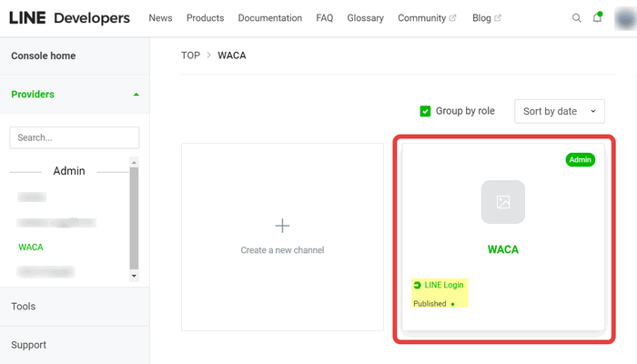637x364 pixels.
Task: Click the Published status on WACA card
Action: (x=430, y=303)
